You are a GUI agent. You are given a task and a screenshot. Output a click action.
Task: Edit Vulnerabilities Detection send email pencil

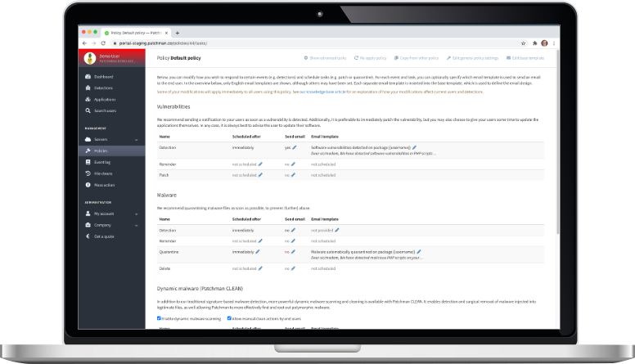(x=294, y=147)
